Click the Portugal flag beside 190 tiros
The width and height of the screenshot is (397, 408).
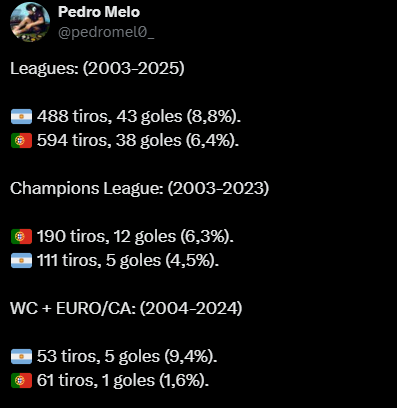click(22, 236)
